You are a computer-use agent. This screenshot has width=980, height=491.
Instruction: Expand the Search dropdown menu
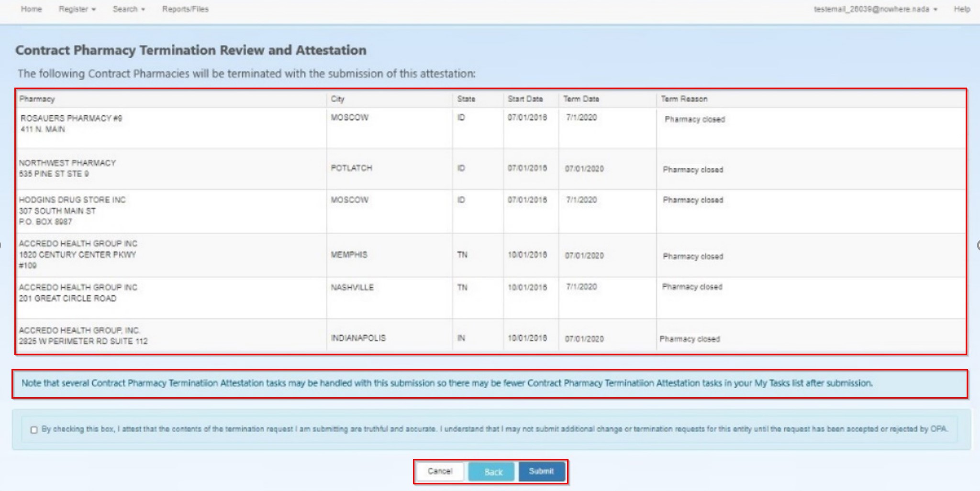pos(129,9)
